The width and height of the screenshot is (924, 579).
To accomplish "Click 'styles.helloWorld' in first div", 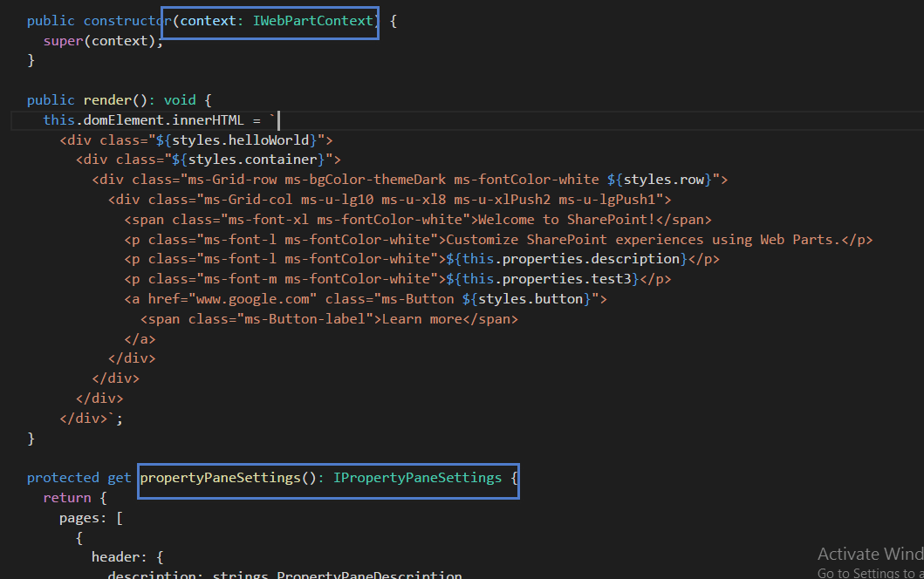I will click(241, 140).
